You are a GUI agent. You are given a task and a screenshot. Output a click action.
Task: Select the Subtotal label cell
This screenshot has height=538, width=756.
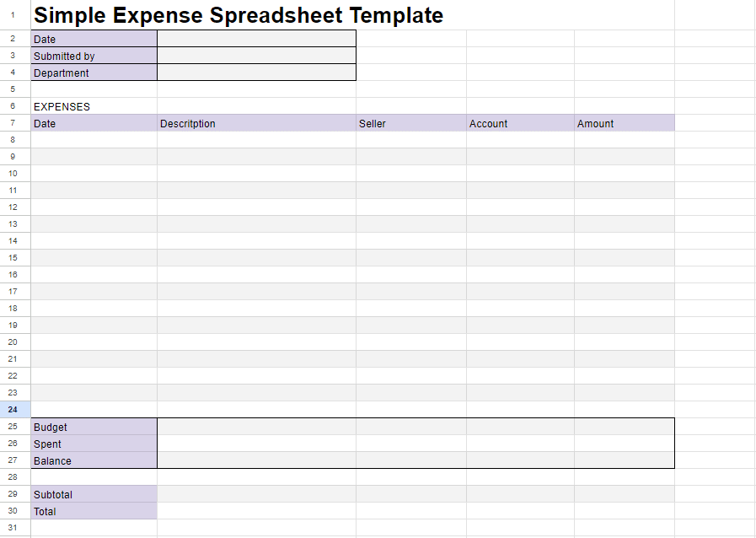tap(94, 494)
